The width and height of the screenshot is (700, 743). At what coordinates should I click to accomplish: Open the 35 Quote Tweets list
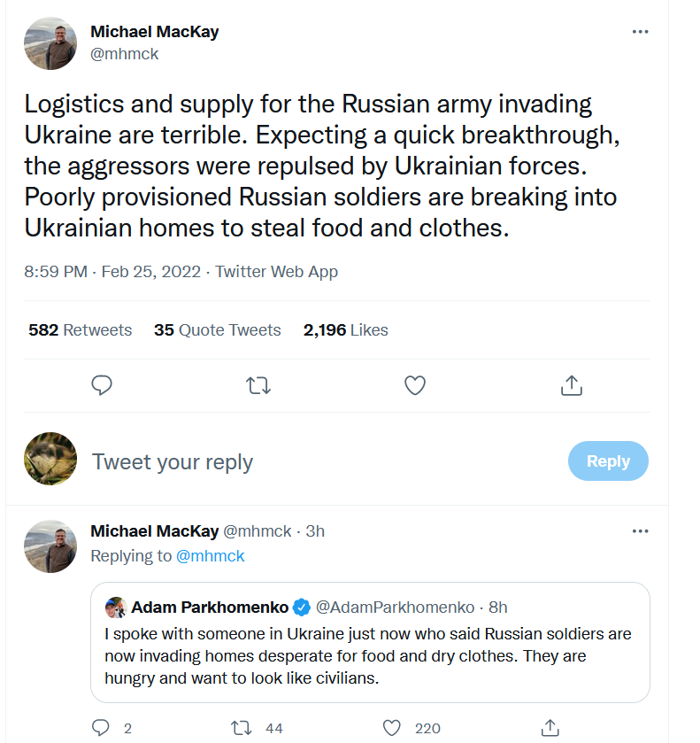point(217,330)
